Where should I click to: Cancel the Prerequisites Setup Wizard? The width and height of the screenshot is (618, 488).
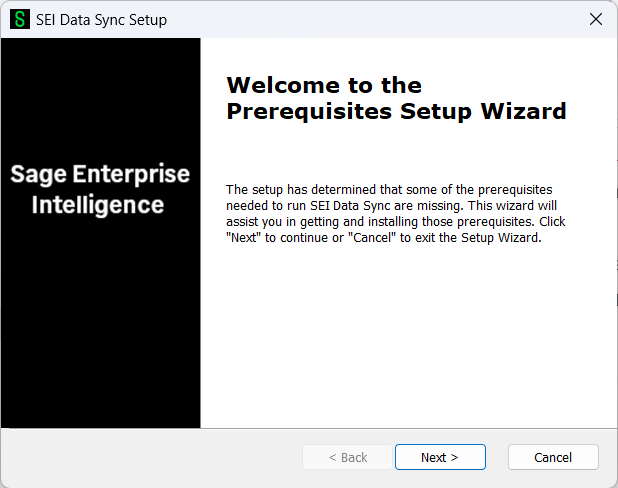pos(553,457)
